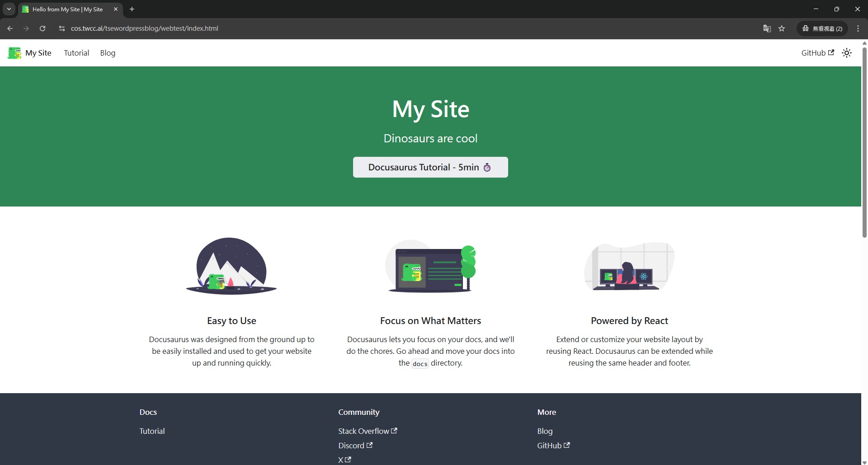Restore down the browser window
Screen dimensions: 868x465
point(837,9)
